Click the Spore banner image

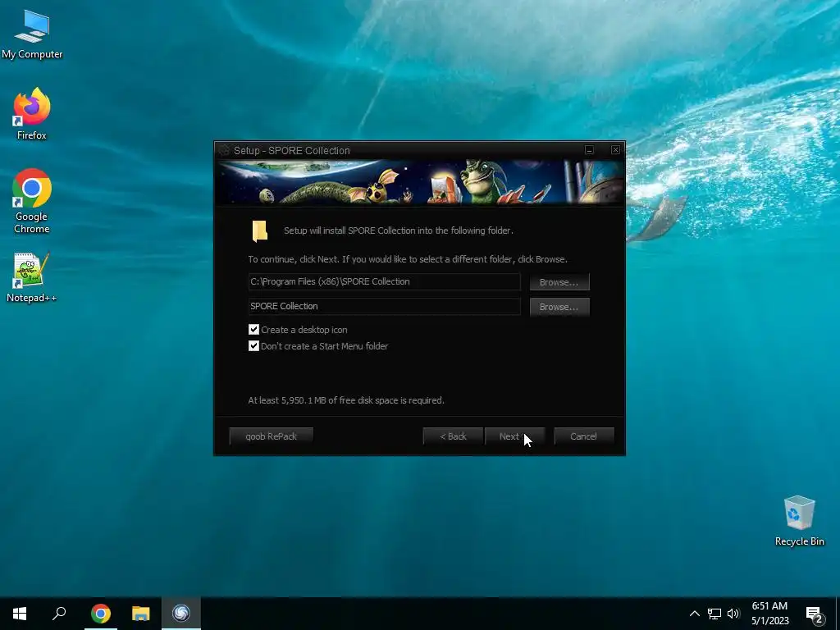(419, 182)
